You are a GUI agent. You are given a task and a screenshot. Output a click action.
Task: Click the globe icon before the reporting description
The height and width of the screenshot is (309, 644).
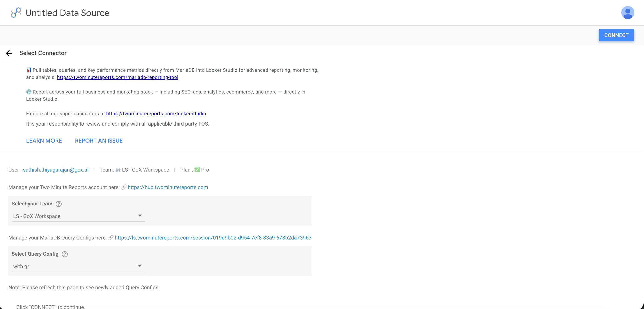tap(28, 91)
